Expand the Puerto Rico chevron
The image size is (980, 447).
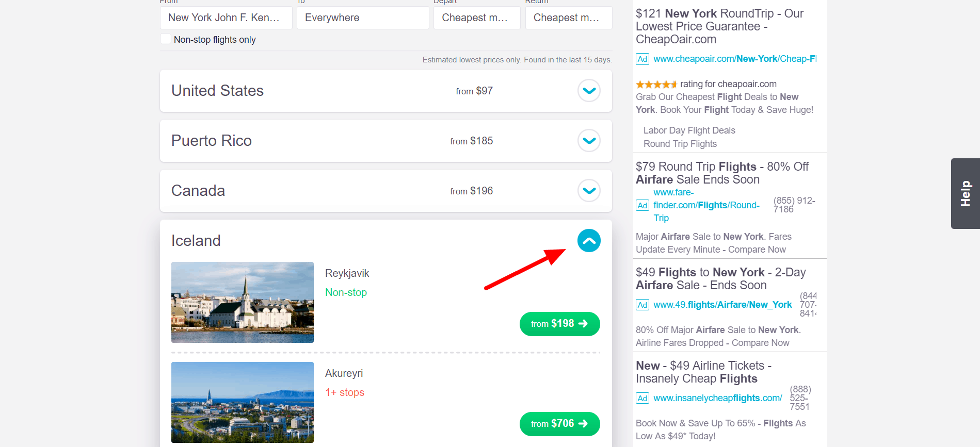pyautogui.click(x=589, y=141)
